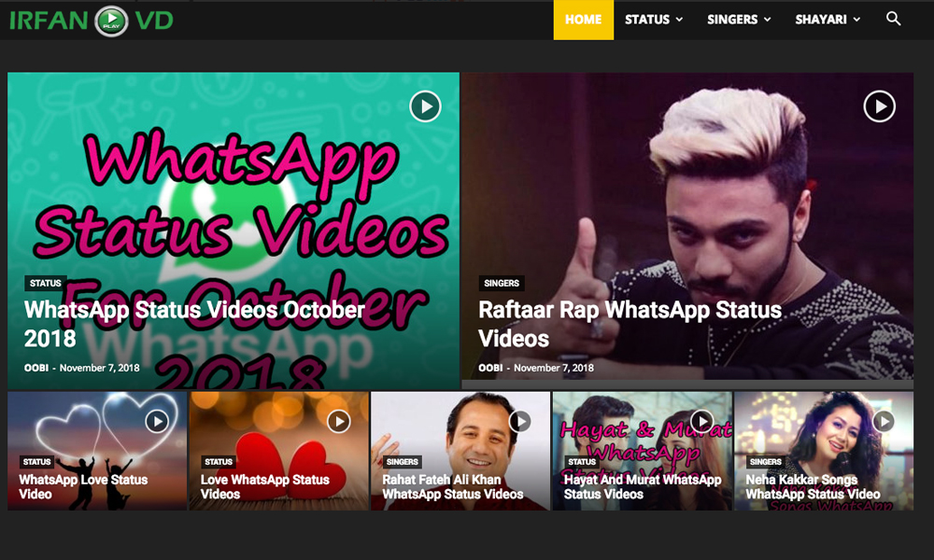This screenshot has height=560, width=934.
Task: Click play icon on Rahat Fateh Ali Khan thumbnail
Action: [x=520, y=422]
